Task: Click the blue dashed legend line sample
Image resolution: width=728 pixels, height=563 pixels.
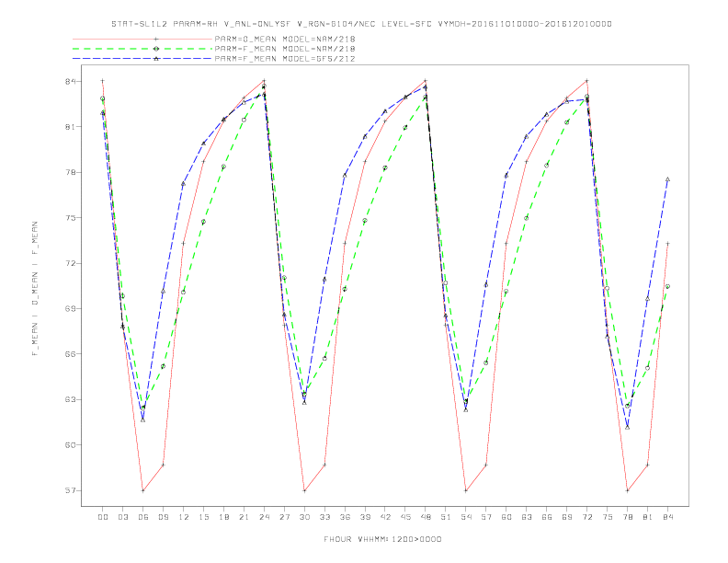Action: pyautogui.click(x=142, y=59)
